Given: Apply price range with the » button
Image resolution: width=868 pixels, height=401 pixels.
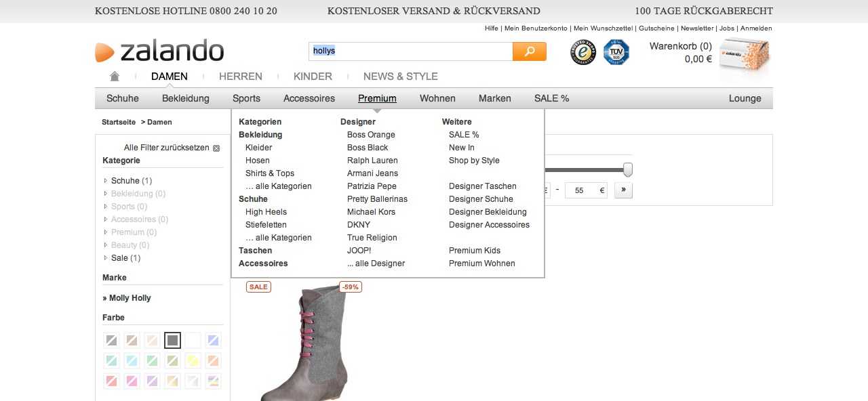Looking at the screenshot, I should (x=623, y=190).
